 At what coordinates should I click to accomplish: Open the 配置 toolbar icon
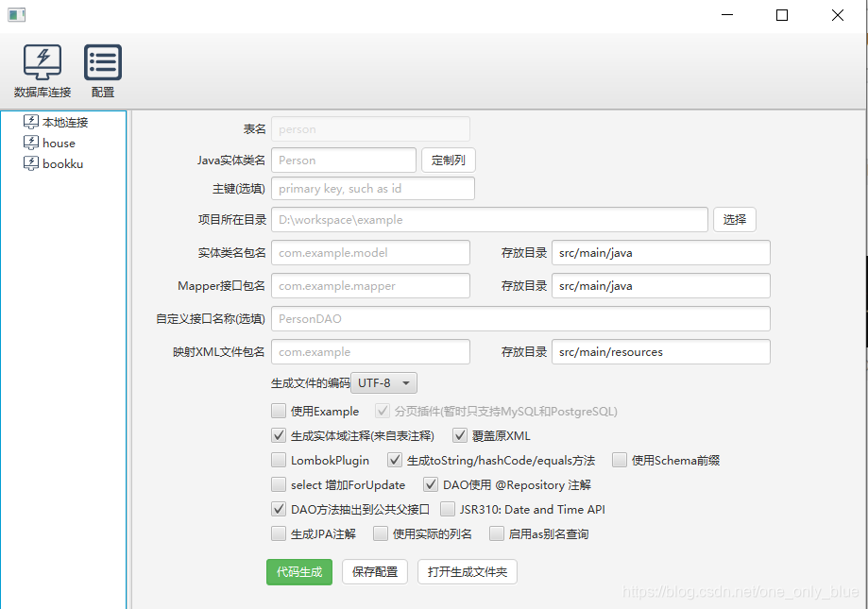(103, 71)
